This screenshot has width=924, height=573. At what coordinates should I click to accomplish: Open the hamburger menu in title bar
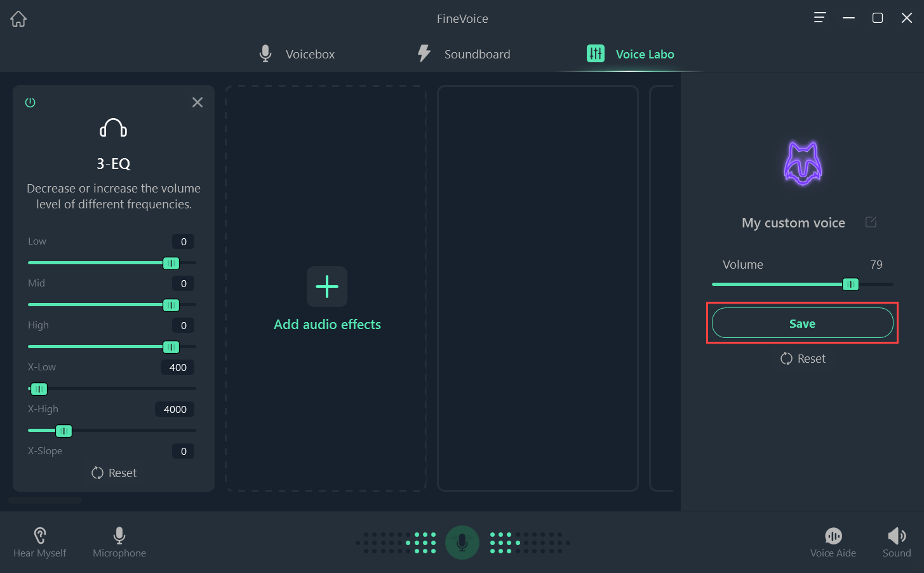[x=820, y=18]
